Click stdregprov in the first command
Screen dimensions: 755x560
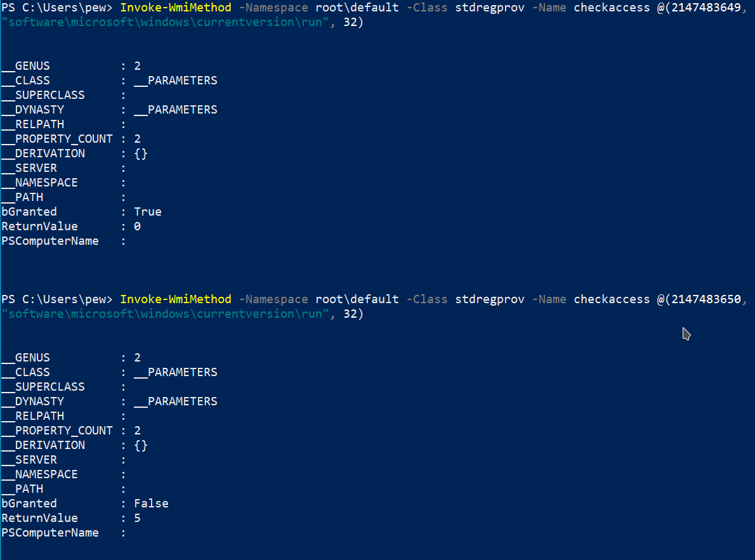tap(490, 8)
